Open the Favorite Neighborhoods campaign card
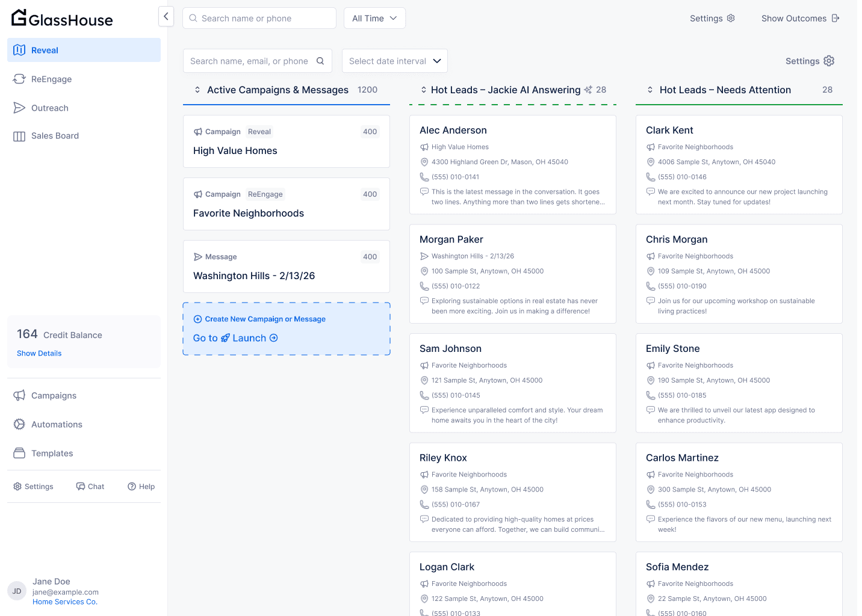This screenshot has width=862, height=616. pos(287,204)
